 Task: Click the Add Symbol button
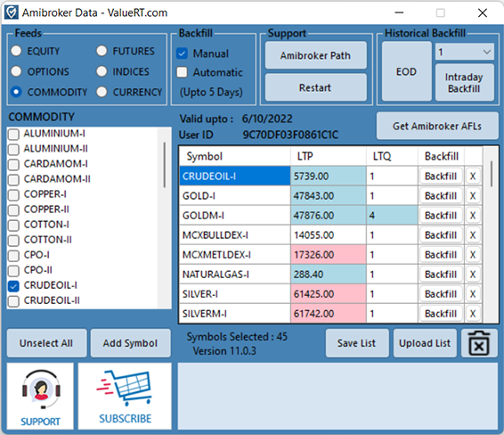[x=130, y=343]
